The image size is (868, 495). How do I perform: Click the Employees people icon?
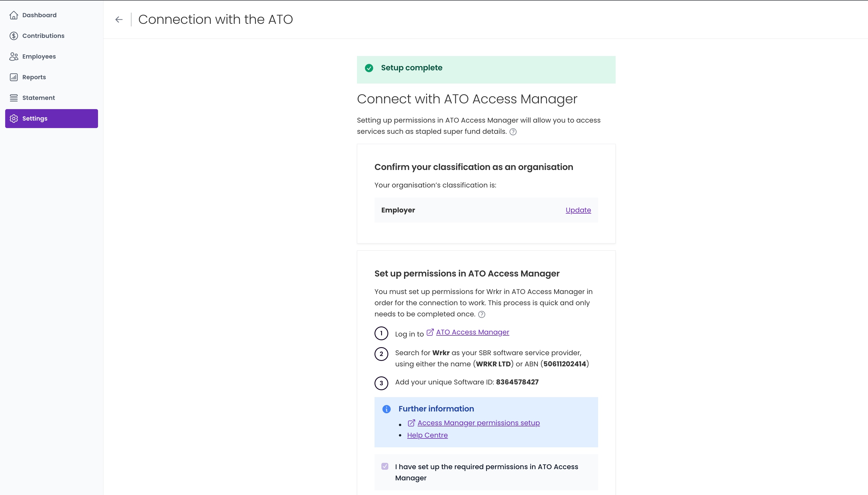tap(14, 57)
